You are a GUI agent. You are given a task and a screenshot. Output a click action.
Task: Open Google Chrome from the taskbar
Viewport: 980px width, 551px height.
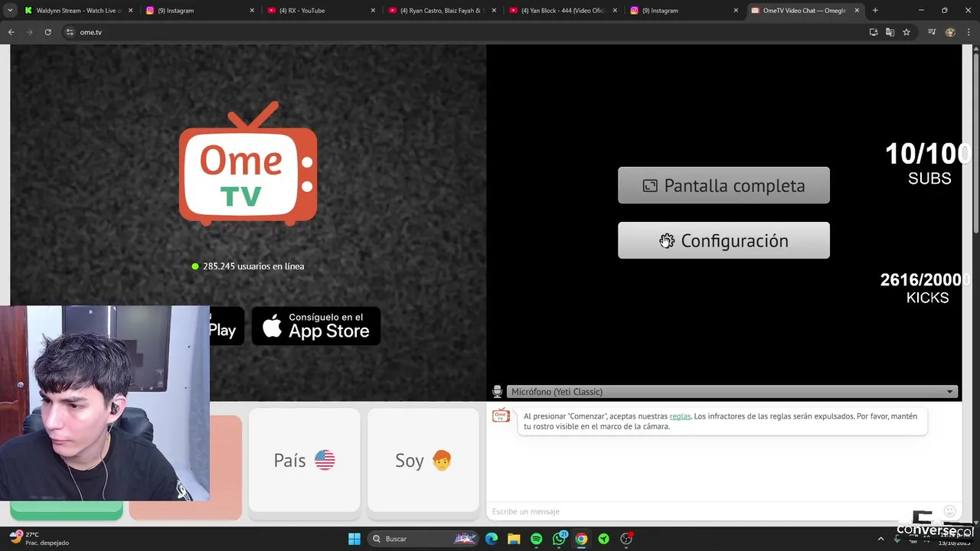(x=581, y=539)
